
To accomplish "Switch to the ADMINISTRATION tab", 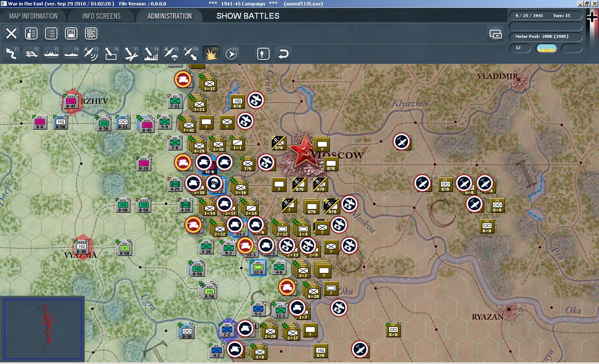I will (x=169, y=16).
